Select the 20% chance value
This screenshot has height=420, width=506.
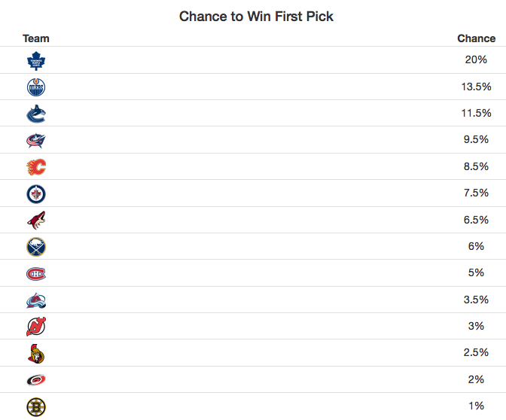[476, 59]
